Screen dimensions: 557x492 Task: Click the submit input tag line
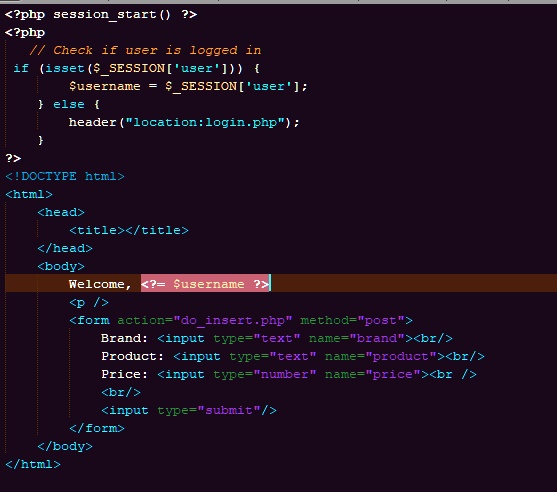(189, 410)
